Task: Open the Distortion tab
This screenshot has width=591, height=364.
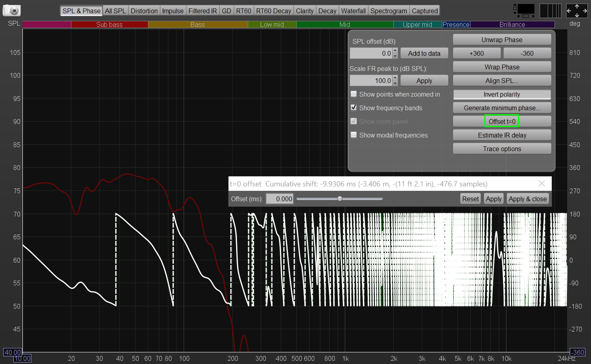Action: point(144,11)
